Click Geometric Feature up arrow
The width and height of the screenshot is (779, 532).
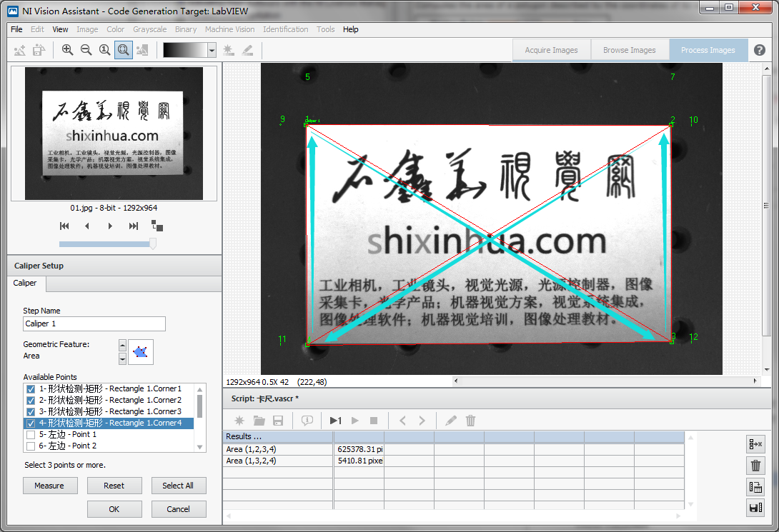click(122, 345)
